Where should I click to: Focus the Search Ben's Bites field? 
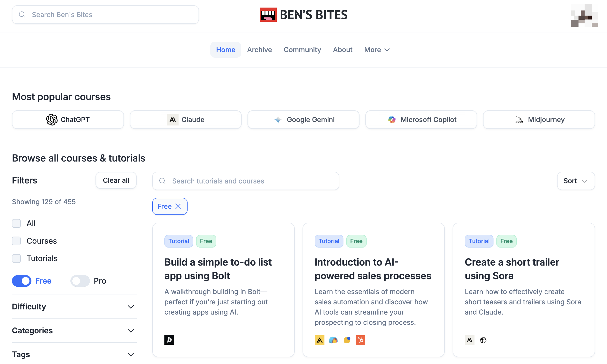[105, 15]
